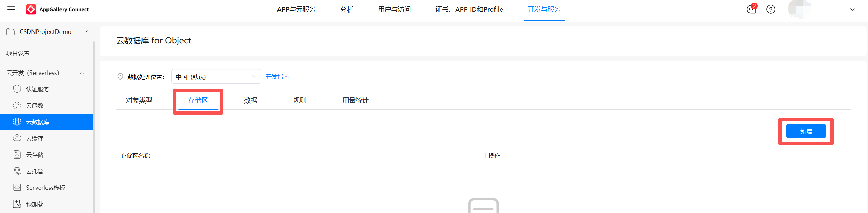Viewport: 868px width, 213px height.
Task: Open the 分析 top menu
Action: [x=347, y=9]
